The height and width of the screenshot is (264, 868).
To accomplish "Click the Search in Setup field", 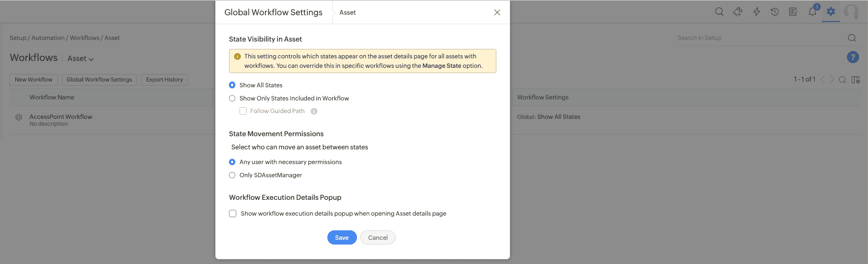I will [x=758, y=38].
